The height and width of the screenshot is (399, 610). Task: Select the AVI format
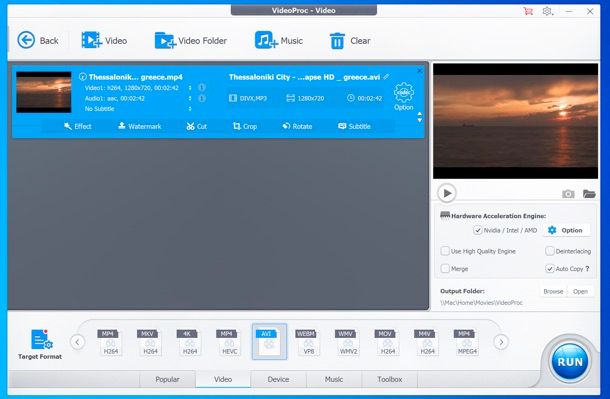coord(269,341)
